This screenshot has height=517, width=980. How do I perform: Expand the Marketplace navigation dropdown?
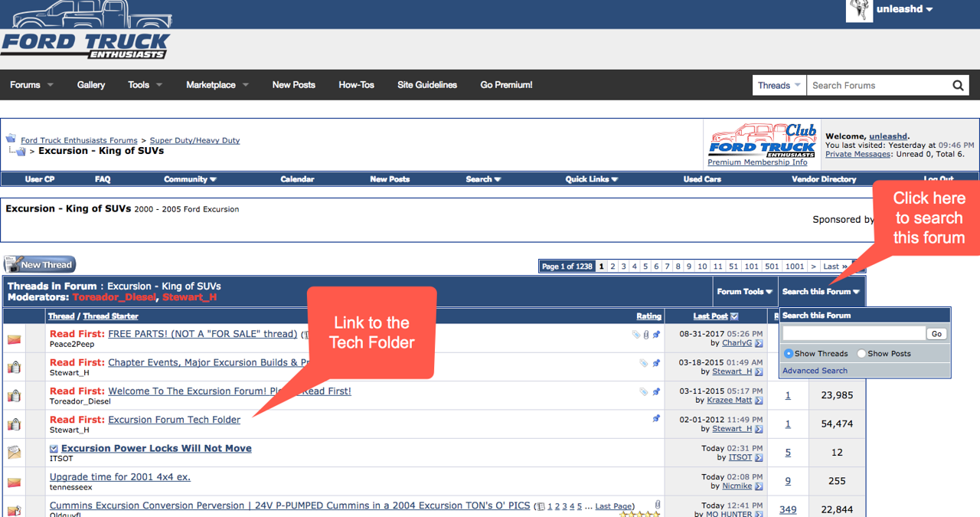pyautogui.click(x=217, y=85)
